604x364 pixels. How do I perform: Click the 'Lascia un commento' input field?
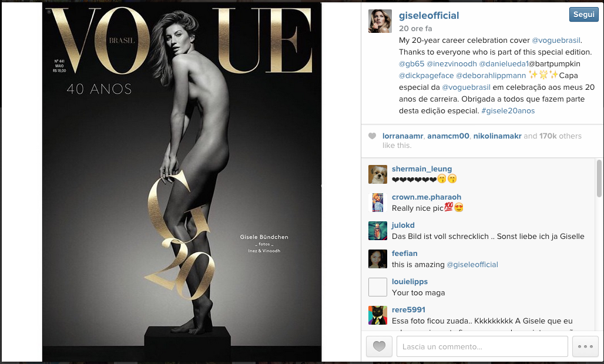482,346
